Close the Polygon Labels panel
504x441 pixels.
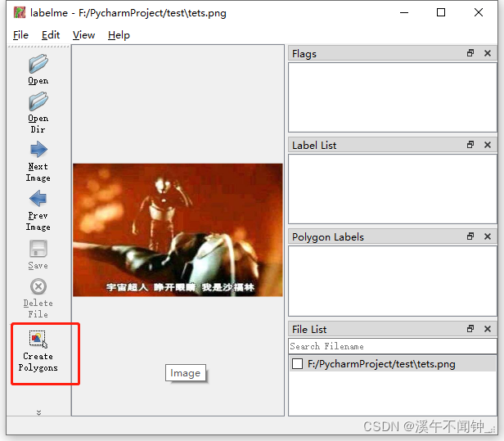tap(488, 236)
